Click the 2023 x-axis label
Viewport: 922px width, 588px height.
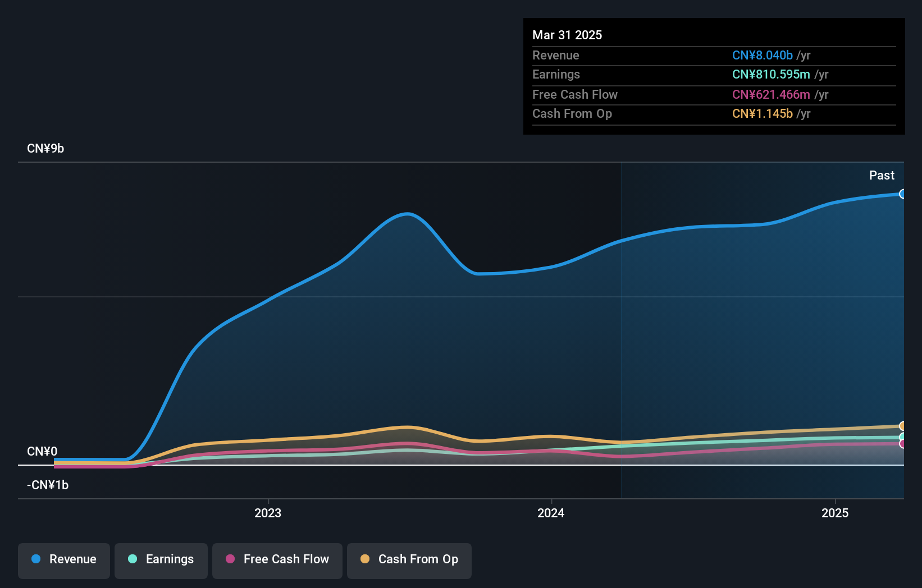[268, 513]
